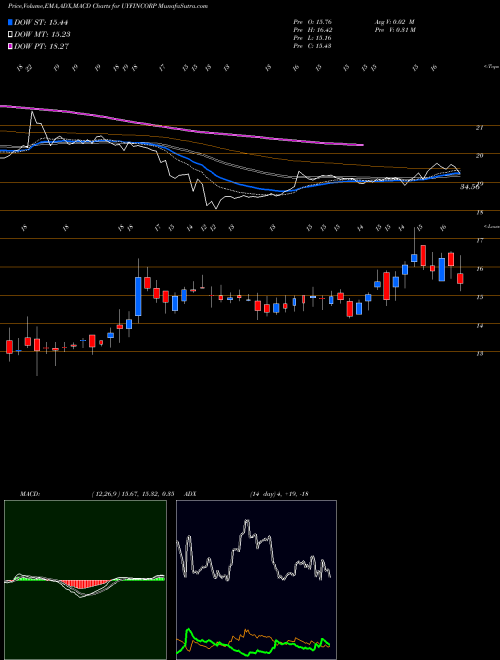Click the '21' price axis label
Screen dimensions: 500x660
(479, 128)
